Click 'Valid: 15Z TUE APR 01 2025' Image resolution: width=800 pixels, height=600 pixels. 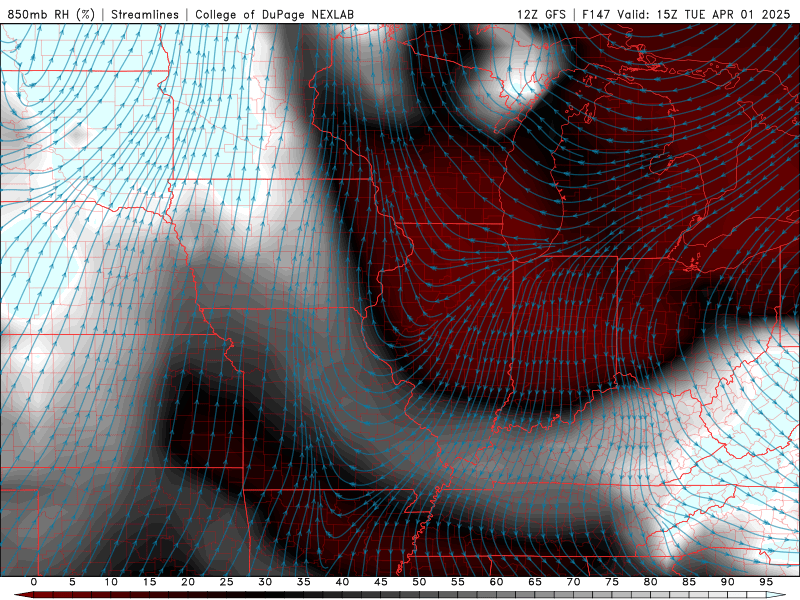click(x=704, y=14)
